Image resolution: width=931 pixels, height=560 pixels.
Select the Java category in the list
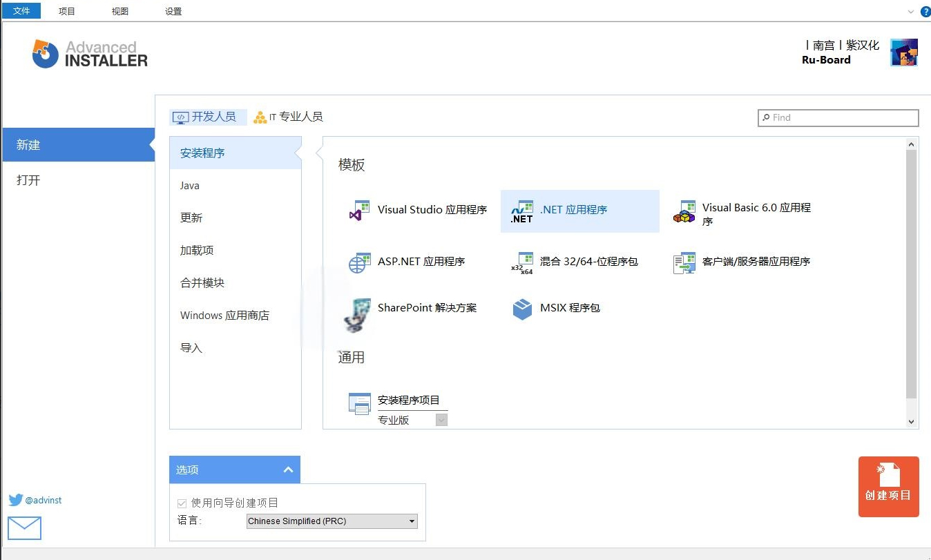pos(190,186)
